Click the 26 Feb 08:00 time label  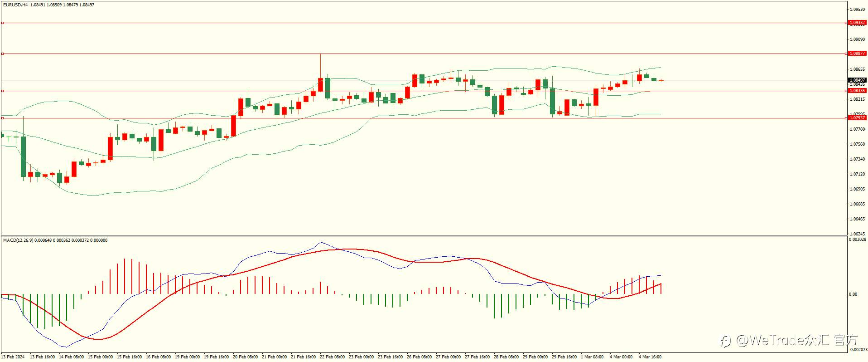coord(420,357)
